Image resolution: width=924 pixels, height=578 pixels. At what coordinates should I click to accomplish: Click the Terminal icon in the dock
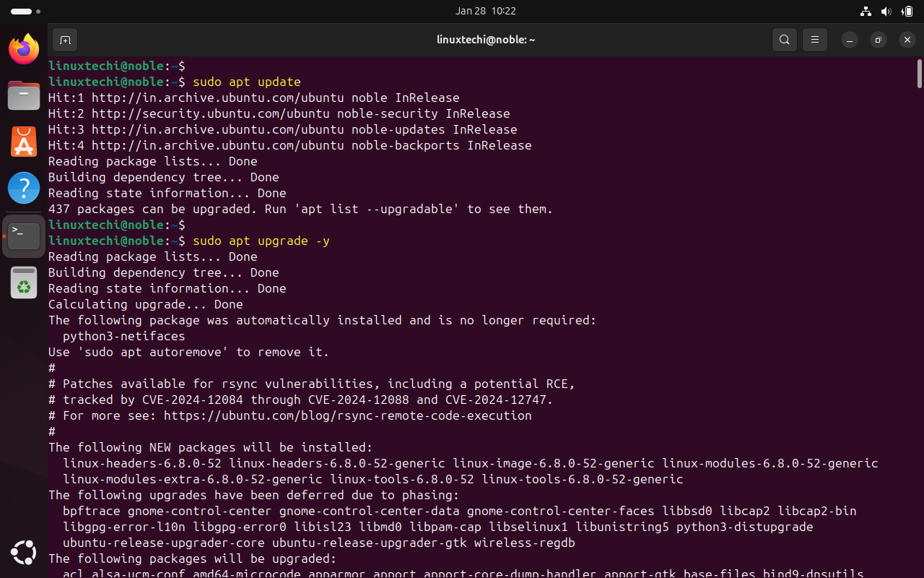24,236
